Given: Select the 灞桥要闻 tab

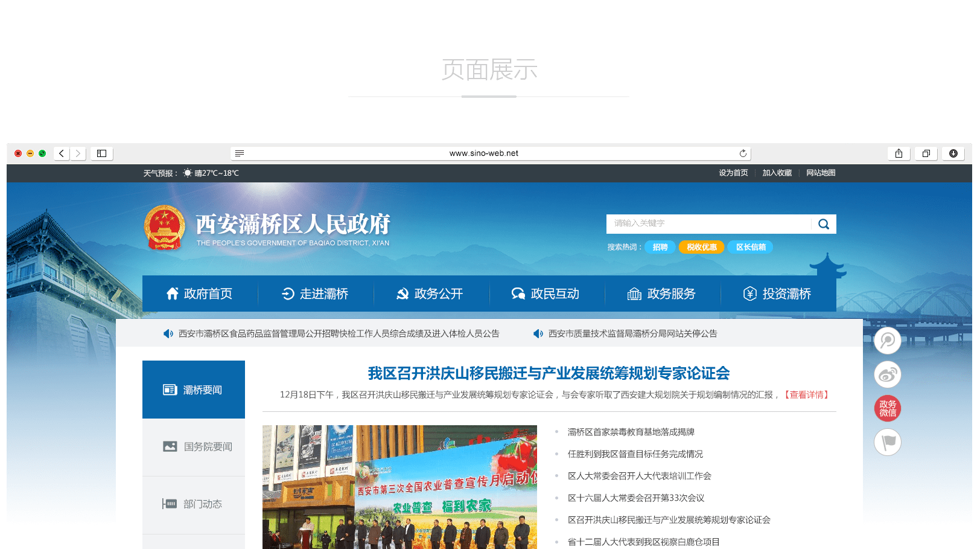Looking at the screenshot, I should (194, 390).
